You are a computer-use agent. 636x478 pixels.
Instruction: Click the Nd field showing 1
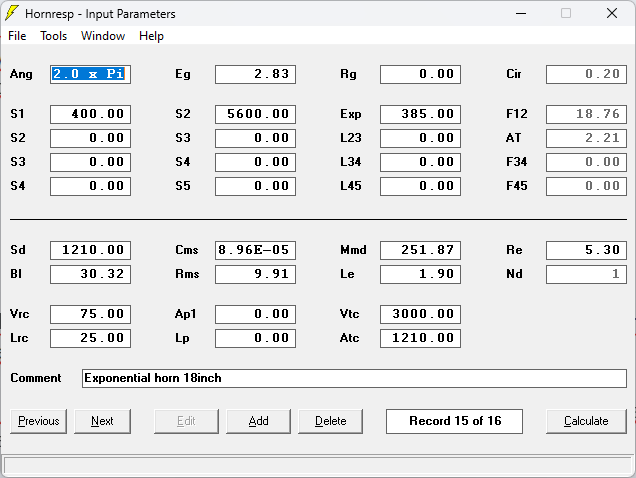click(586, 274)
